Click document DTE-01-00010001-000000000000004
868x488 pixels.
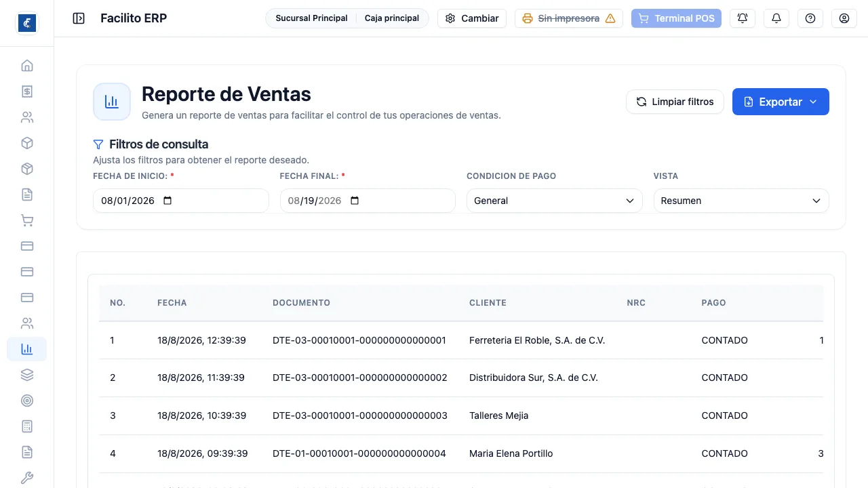(359, 453)
